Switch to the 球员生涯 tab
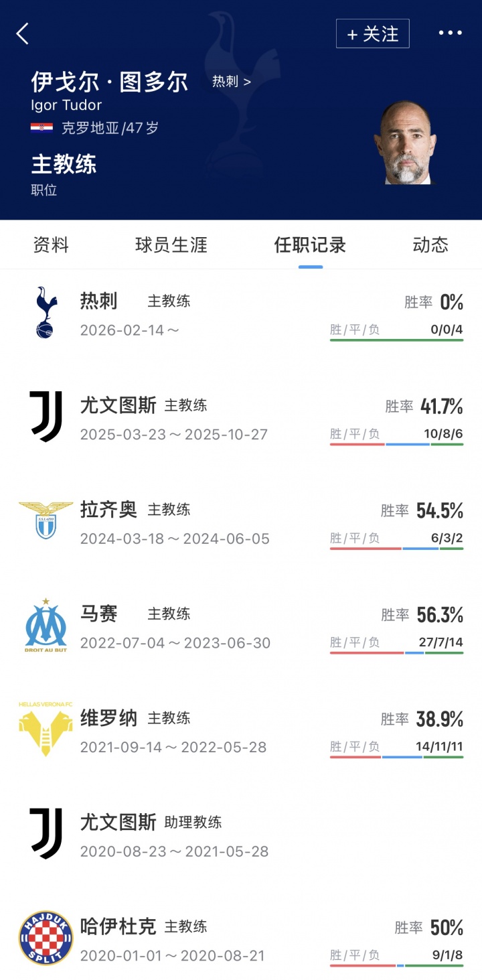The height and width of the screenshot is (980, 482). (171, 245)
